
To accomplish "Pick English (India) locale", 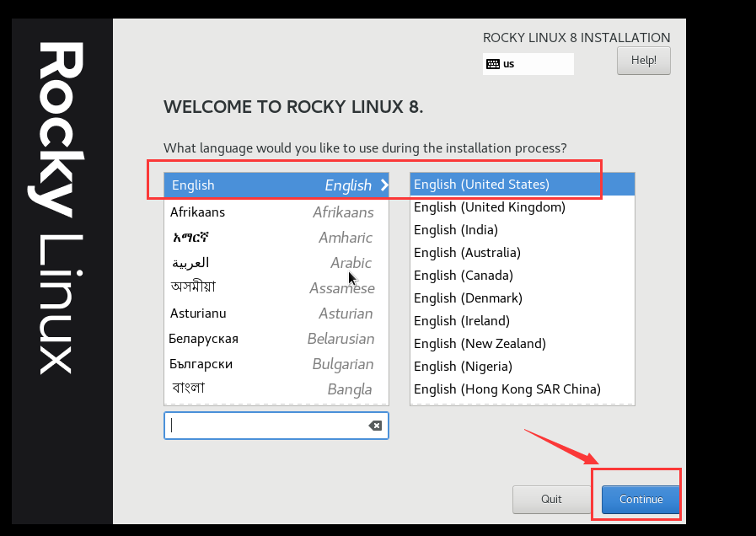I will click(523, 230).
